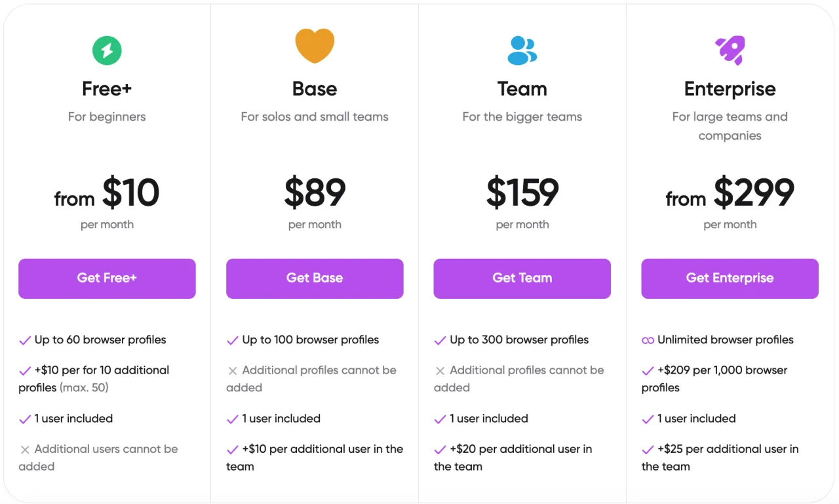Click the green lightning bolt Free+ icon
This screenshot has width=839, height=504.
pyautogui.click(x=107, y=50)
